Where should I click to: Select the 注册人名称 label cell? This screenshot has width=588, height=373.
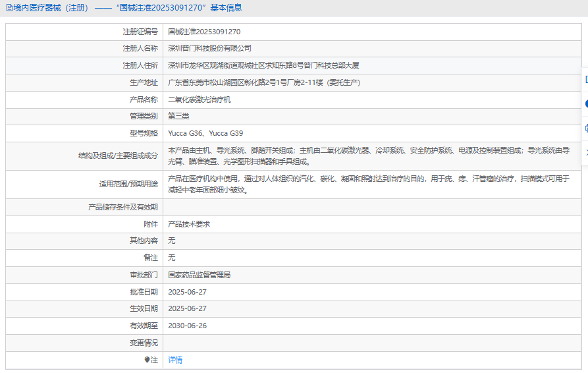click(84, 48)
